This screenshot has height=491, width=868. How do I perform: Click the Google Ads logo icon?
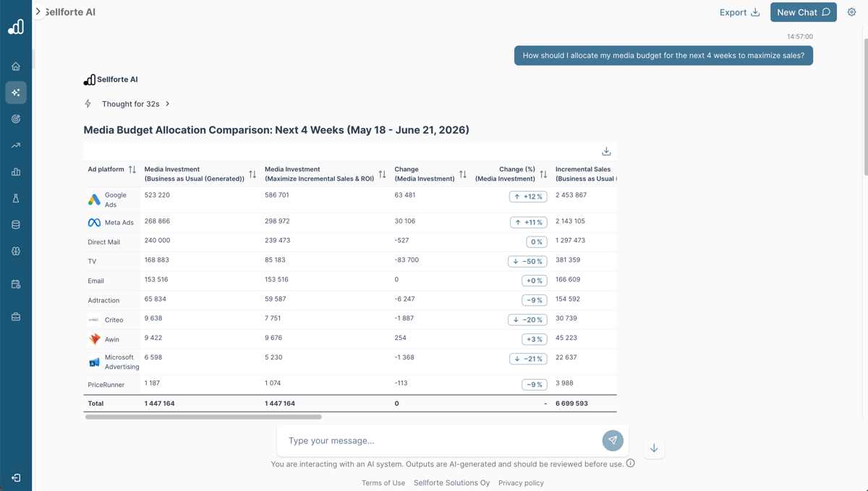coord(94,200)
